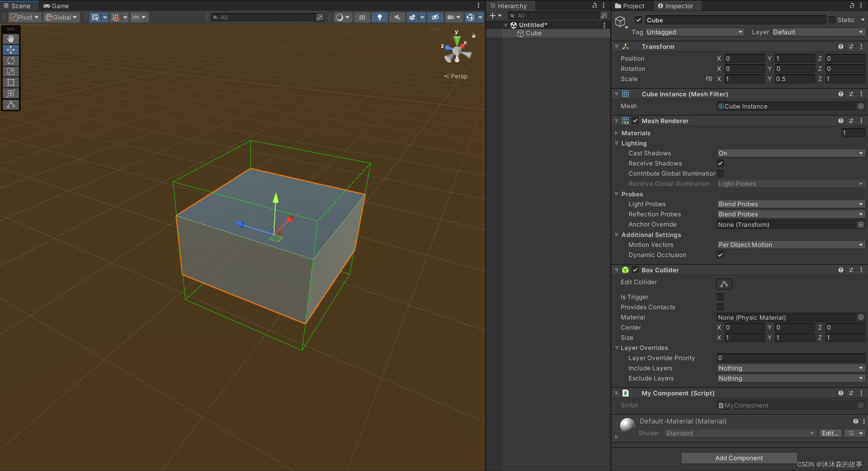Image resolution: width=868 pixels, height=471 pixels.
Task: Enable Is Trigger checkbox on Box Collider
Action: [x=721, y=296]
